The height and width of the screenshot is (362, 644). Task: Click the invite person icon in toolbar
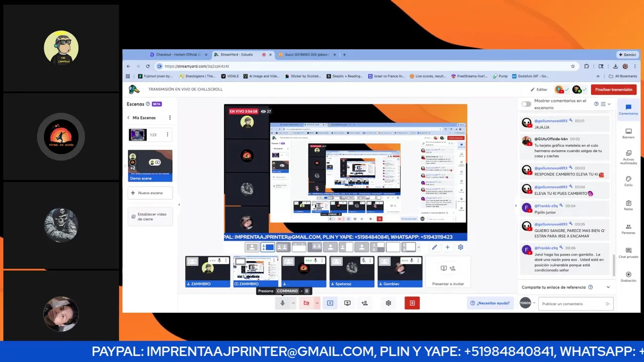[365, 303]
